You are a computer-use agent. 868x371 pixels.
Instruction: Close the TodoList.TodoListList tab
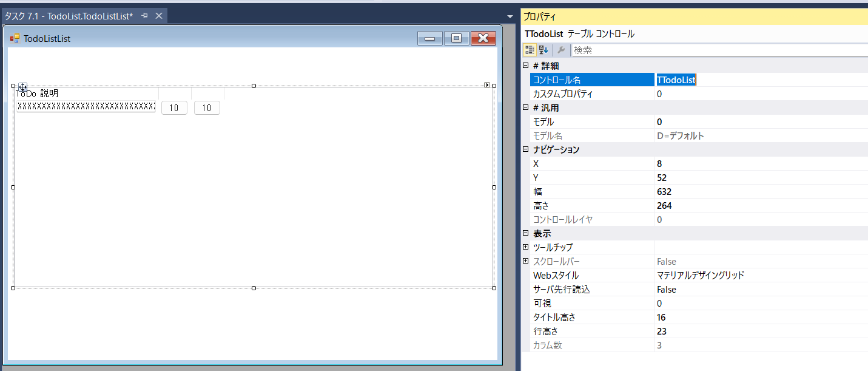159,16
